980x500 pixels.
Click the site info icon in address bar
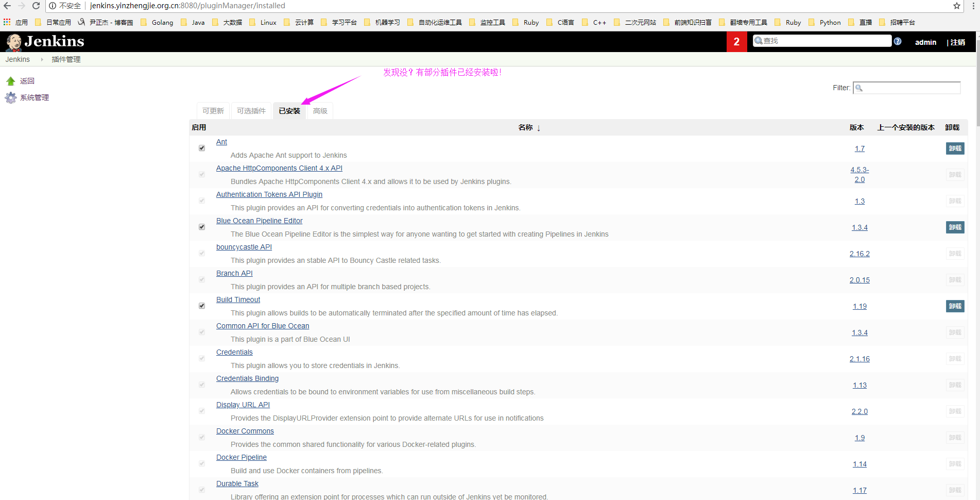(x=53, y=6)
